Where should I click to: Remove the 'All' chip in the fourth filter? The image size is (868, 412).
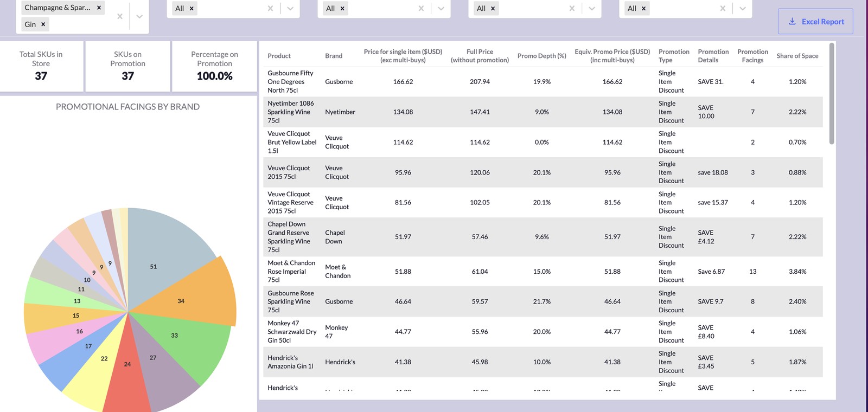[493, 9]
